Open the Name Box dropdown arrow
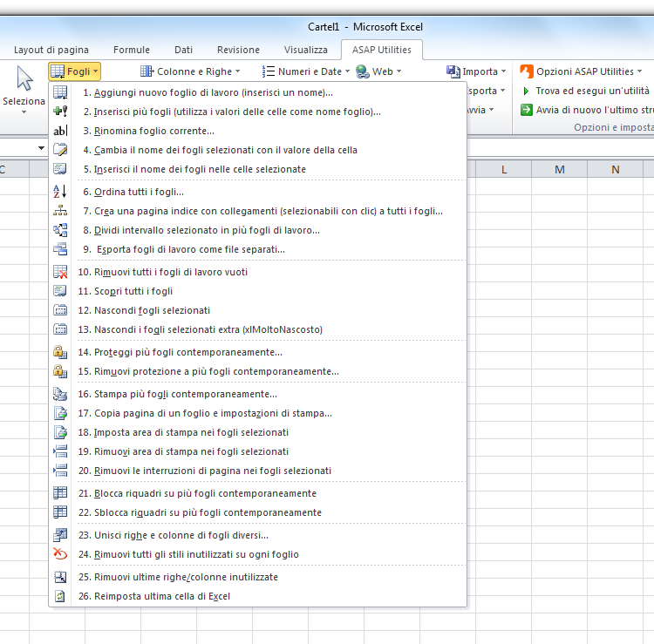This screenshot has height=644, width=654. point(41,148)
